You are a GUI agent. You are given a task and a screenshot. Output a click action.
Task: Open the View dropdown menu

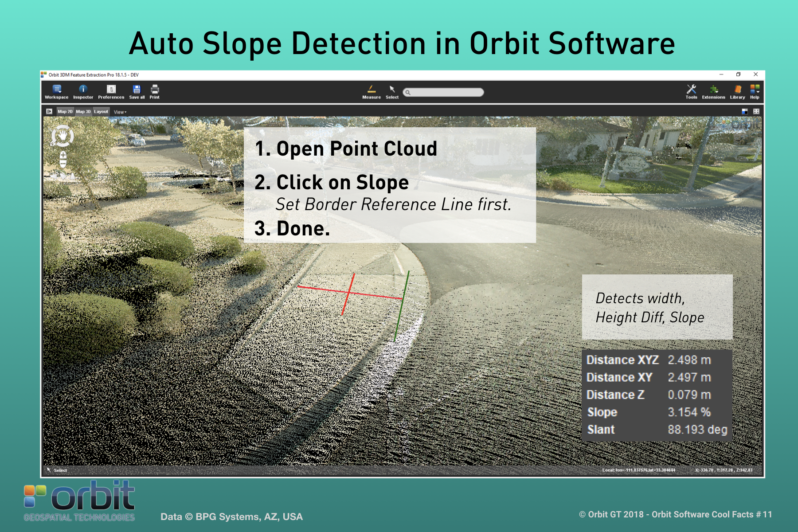[x=120, y=112]
